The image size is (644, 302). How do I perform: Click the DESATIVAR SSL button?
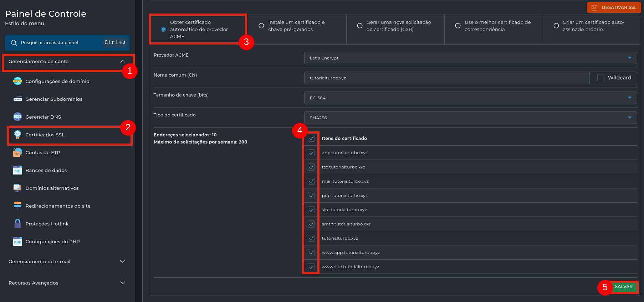(614, 7)
